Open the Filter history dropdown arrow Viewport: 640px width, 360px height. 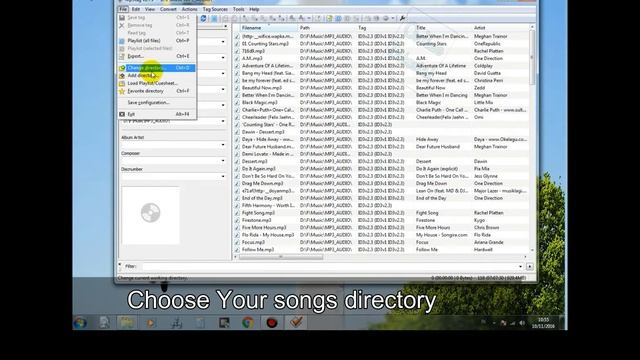pos(520,267)
